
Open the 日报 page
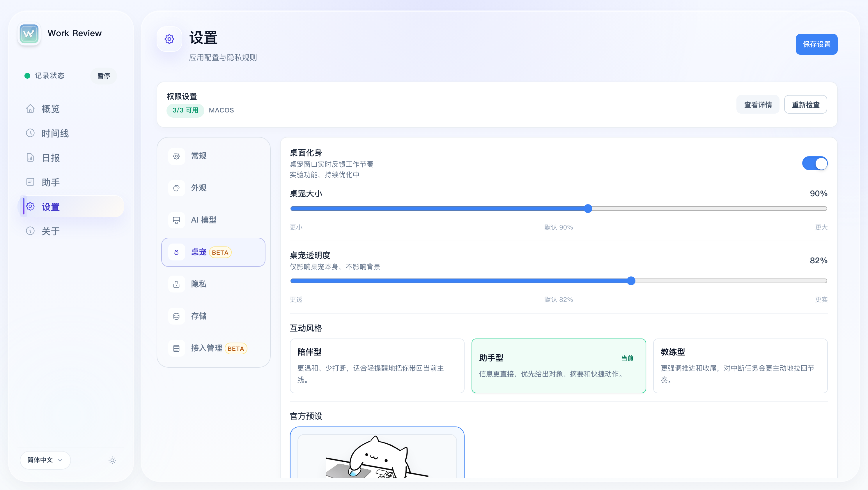(71, 158)
